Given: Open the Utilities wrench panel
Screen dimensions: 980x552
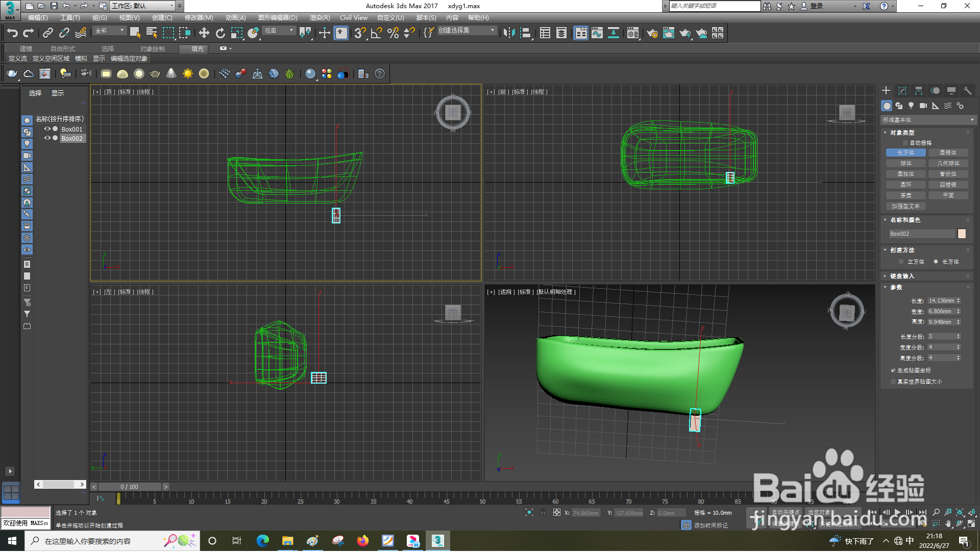Looking at the screenshot, I should point(967,91).
